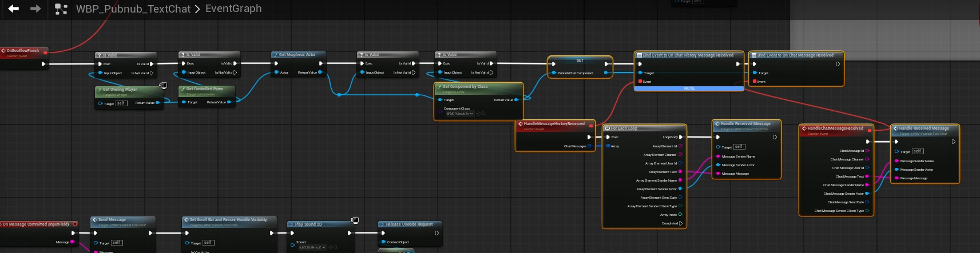Click the browse magnifier icon beside Component Class
980x253 pixels.
[x=483, y=114]
